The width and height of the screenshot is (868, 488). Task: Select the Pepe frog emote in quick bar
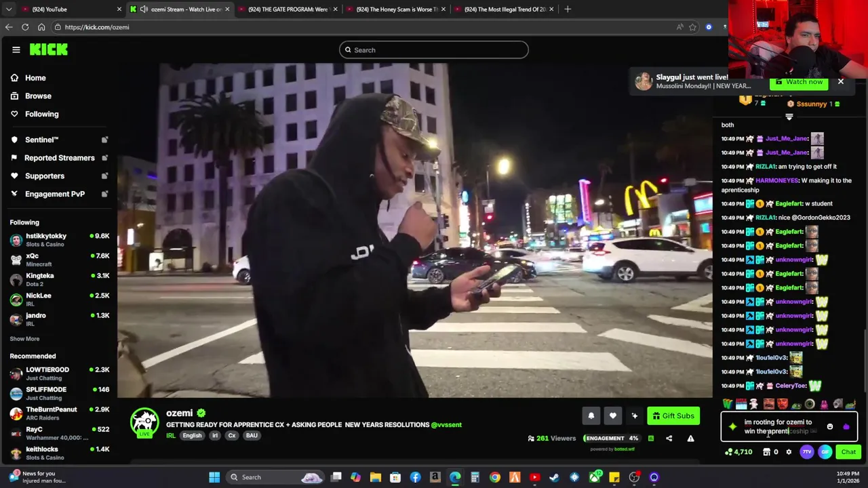click(x=796, y=405)
